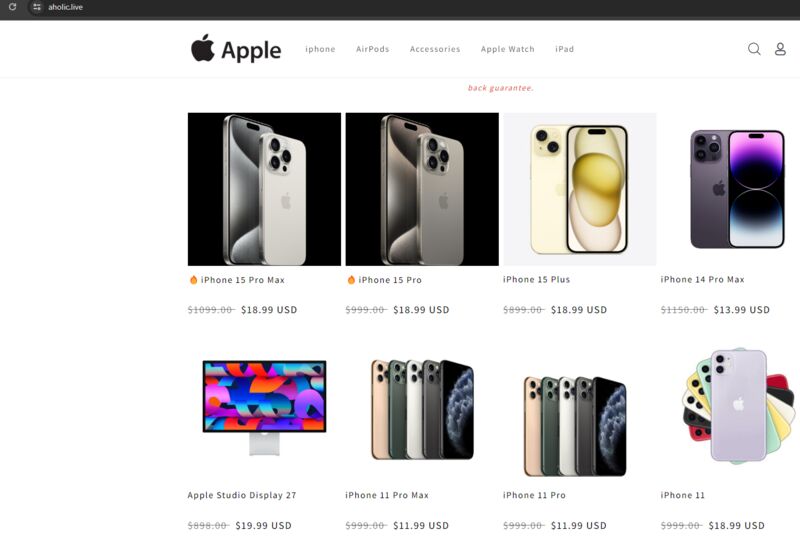Click the search magnifier icon
The image size is (800, 538).
point(754,49)
